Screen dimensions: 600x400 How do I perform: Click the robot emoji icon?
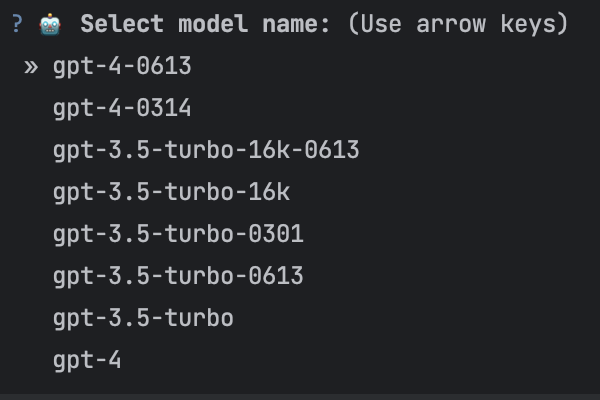(50, 24)
